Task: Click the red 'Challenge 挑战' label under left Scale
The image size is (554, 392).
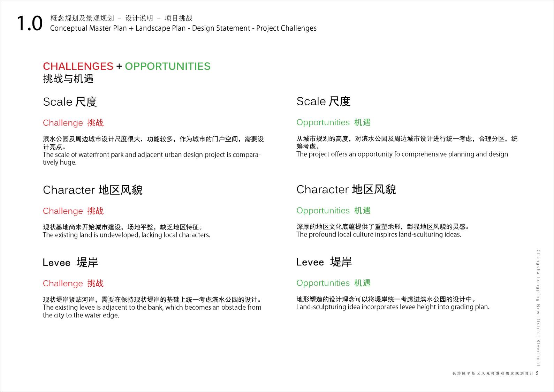Action: click(x=73, y=123)
